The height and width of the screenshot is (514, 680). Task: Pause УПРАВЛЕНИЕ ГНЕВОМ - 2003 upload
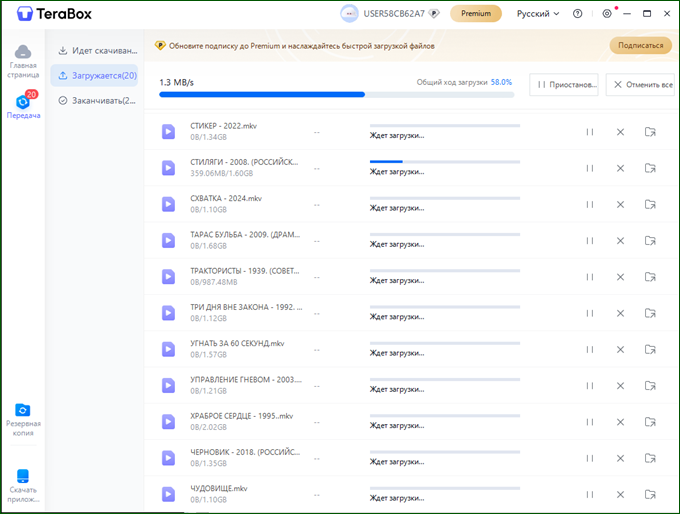pos(590,386)
